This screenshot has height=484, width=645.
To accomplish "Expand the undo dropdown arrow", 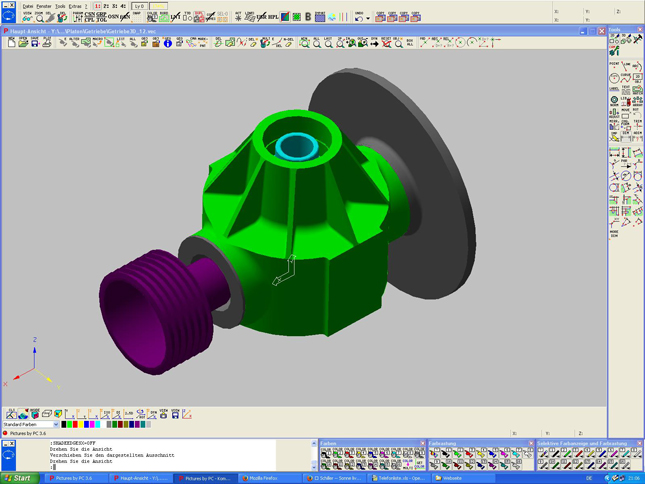I will (x=367, y=18).
